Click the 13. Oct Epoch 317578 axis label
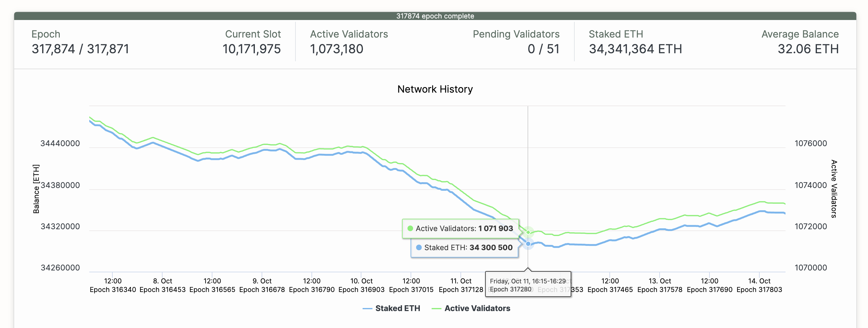This screenshot has height=328, width=868. 660,285
